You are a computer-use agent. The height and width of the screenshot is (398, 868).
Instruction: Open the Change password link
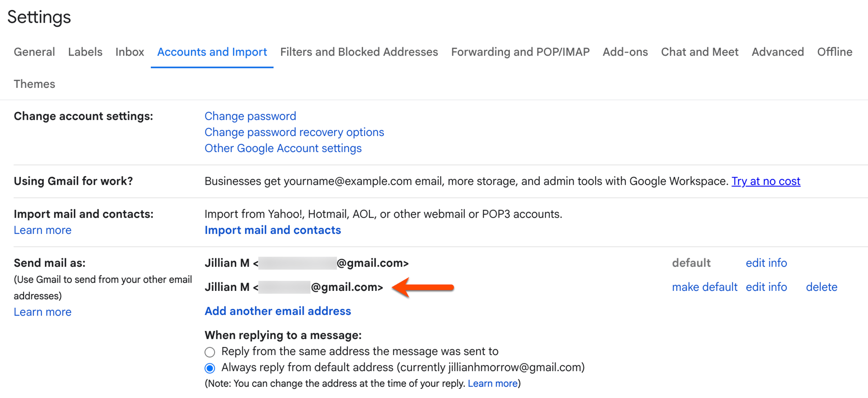pos(250,116)
